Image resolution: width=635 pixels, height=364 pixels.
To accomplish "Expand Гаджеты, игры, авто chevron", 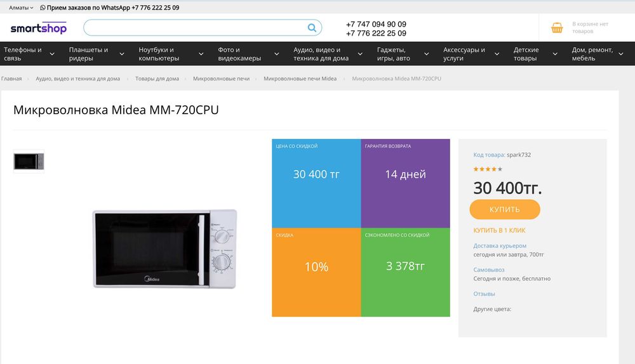I will coord(427,54).
